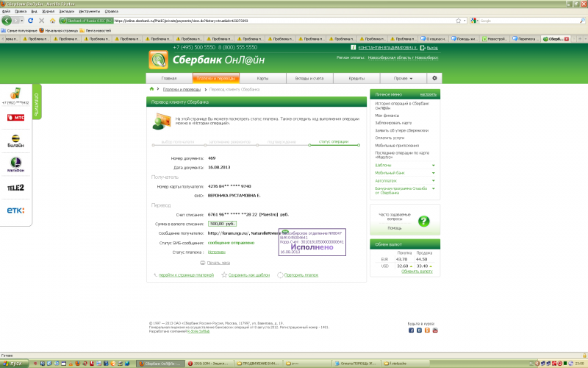This screenshot has width=588, height=368.
Task: Reload the page with the refresh icon
Action: [x=31, y=21]
